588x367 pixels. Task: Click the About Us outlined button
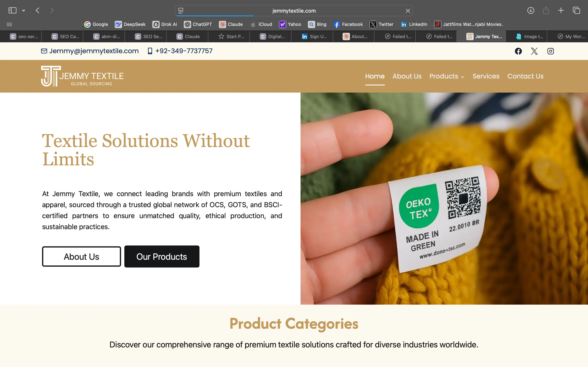[x=81, y=256]
